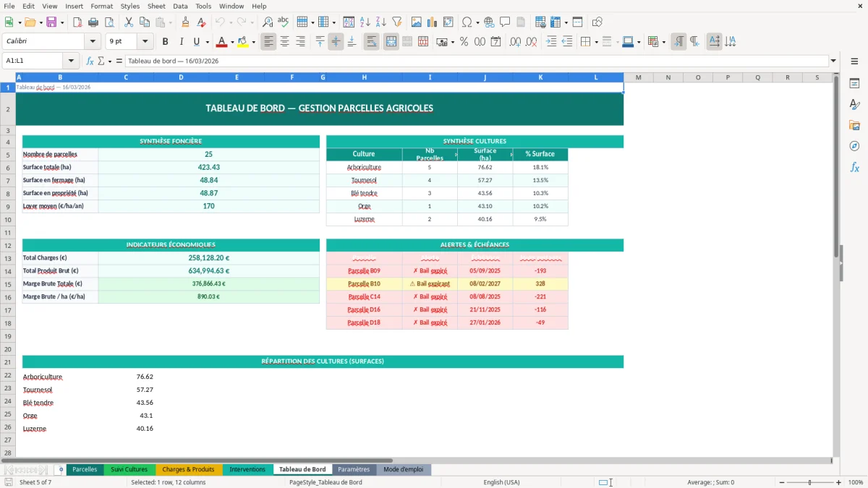
Task: Open the Function Wizard fx icon
Action: tap(90, 61)
